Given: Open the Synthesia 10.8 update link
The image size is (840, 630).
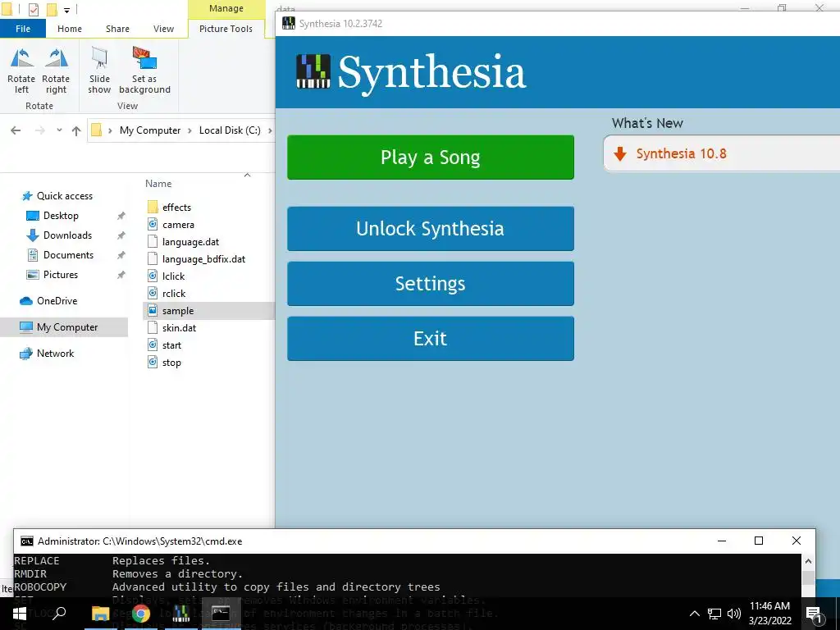Looking at the screenshot, I should pos(680,153).
